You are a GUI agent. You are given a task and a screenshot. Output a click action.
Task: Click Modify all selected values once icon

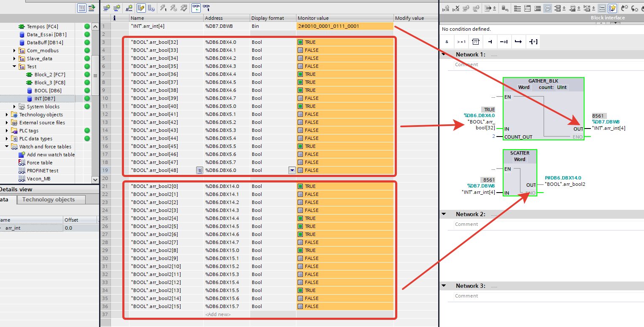(162, 8)
